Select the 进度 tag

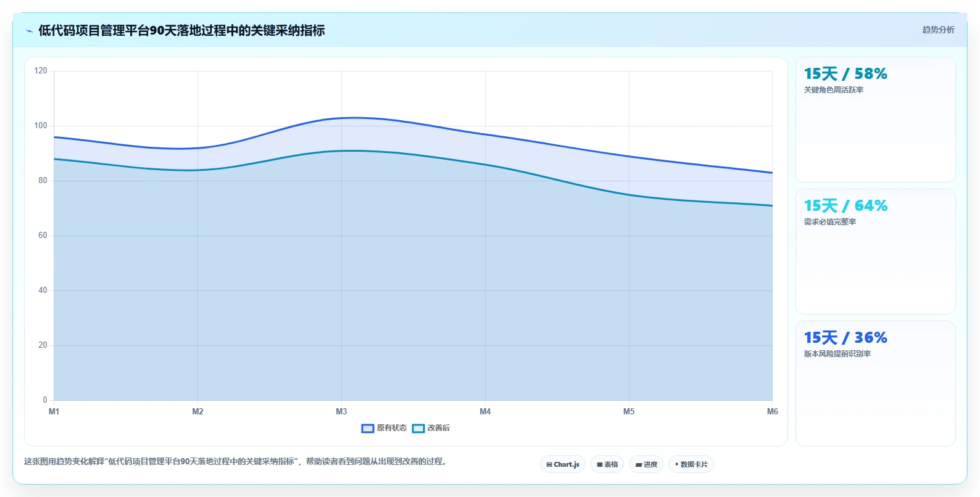click(646, 464)
